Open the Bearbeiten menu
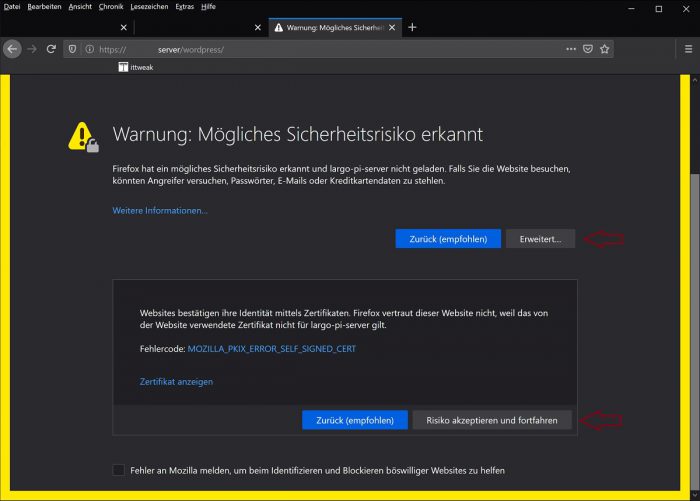 (x=44, y=7)
